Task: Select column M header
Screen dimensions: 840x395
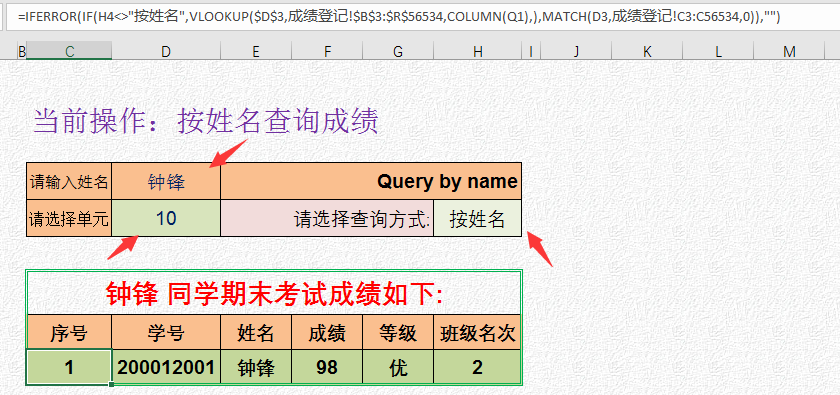Action: point(789,51)
